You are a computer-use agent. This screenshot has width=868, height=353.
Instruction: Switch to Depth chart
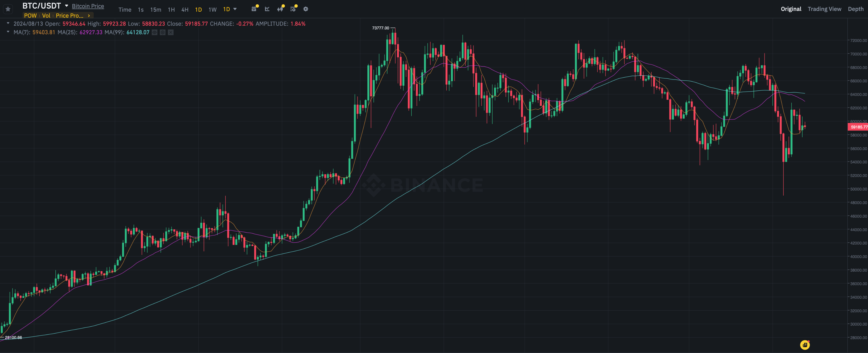click(856, 9)
